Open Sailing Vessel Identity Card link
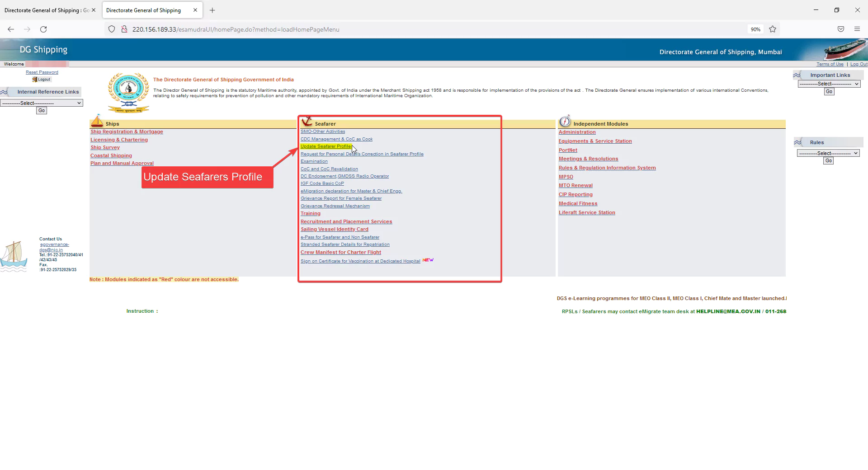The image size is (868, 470). [x=335, y=230]
